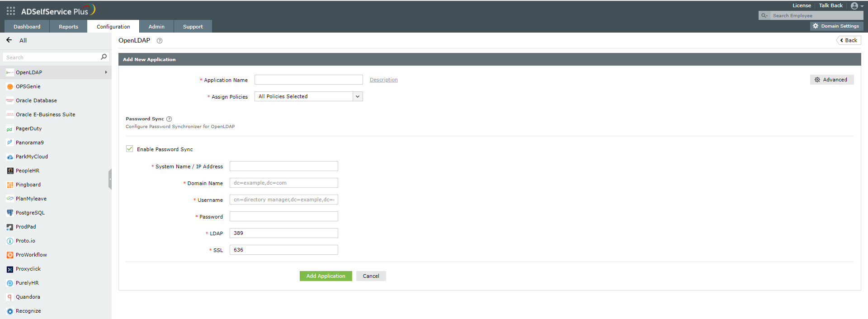Open the Description link

point(384,80)
